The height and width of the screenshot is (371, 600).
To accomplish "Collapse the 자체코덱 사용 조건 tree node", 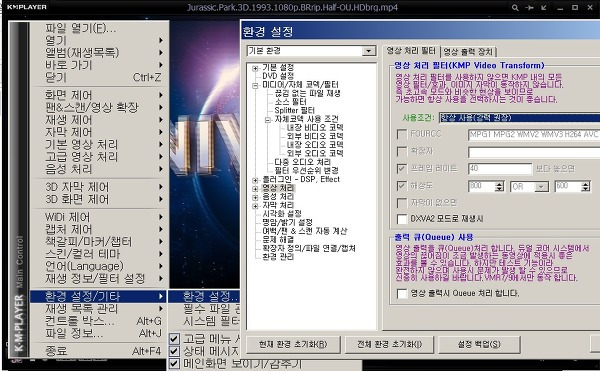I will (x=268, y=120).
